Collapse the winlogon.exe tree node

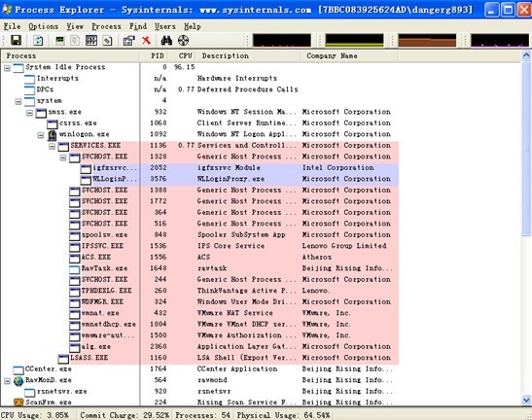(x=41, y=135)
